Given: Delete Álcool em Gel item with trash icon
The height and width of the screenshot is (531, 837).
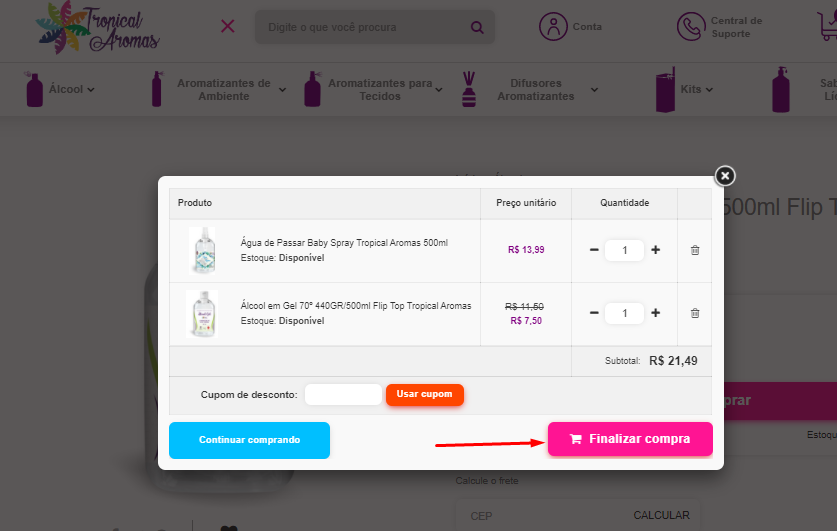Looking at the screenshot, I should 695,313.
